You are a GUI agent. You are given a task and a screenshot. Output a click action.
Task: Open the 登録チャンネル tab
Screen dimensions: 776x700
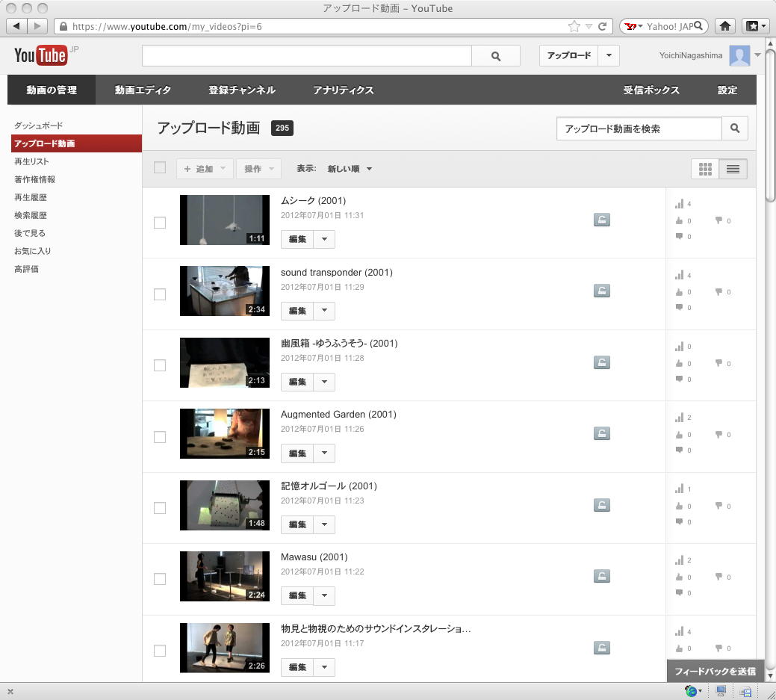242,90
